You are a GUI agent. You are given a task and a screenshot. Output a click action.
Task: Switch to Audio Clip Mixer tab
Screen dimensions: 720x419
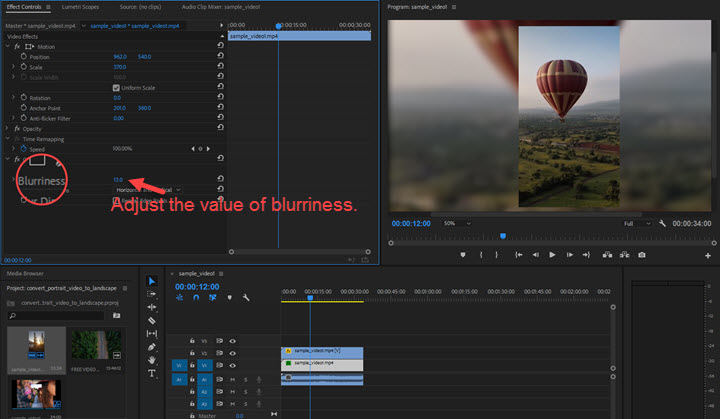pos(221,7)
